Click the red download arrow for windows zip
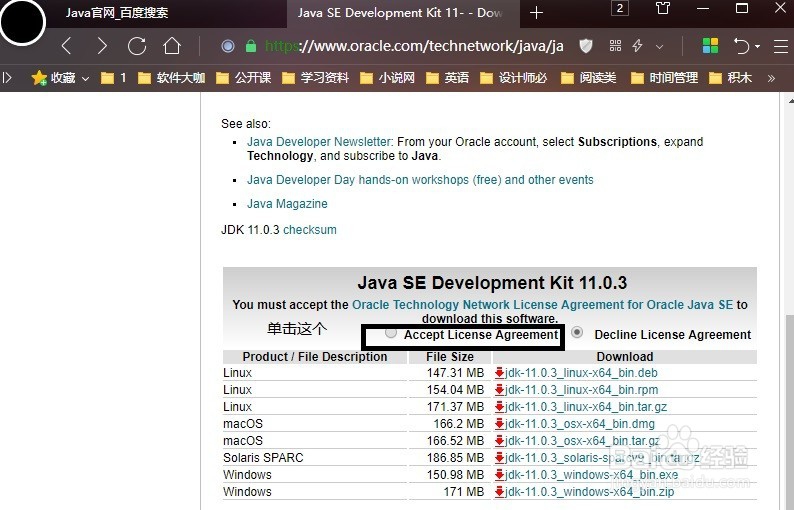Screen dimensions: 794x510 (499, 491)
